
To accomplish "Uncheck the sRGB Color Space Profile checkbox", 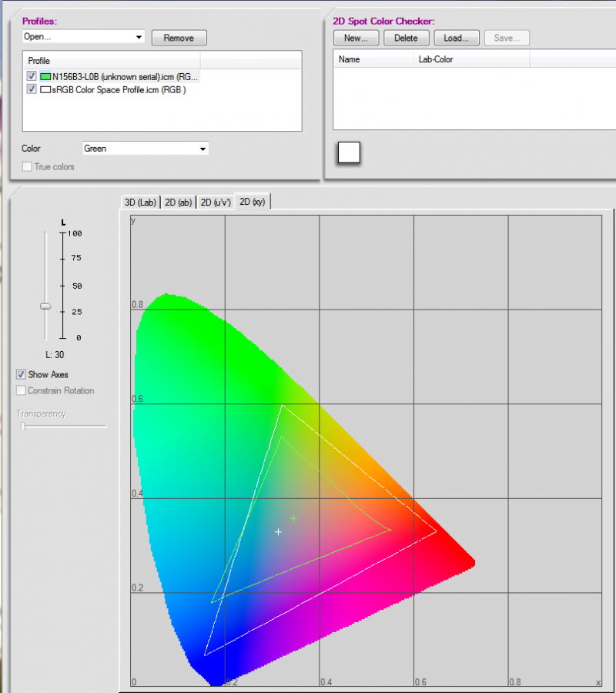I will click(x=32, y=89).
